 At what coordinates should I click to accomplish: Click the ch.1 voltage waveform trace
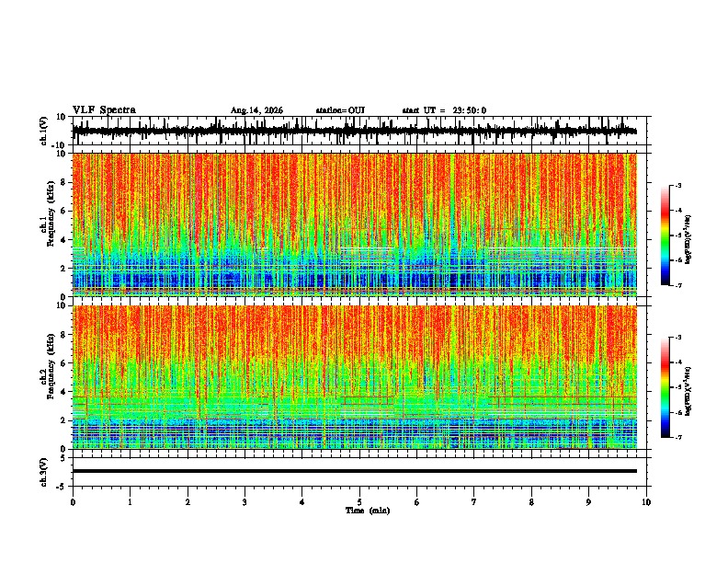tap(354, 131)
